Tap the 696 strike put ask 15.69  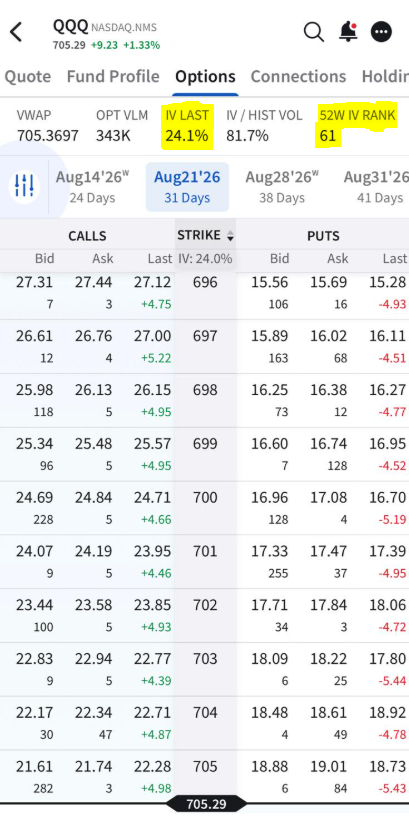(x=330, y=282)
